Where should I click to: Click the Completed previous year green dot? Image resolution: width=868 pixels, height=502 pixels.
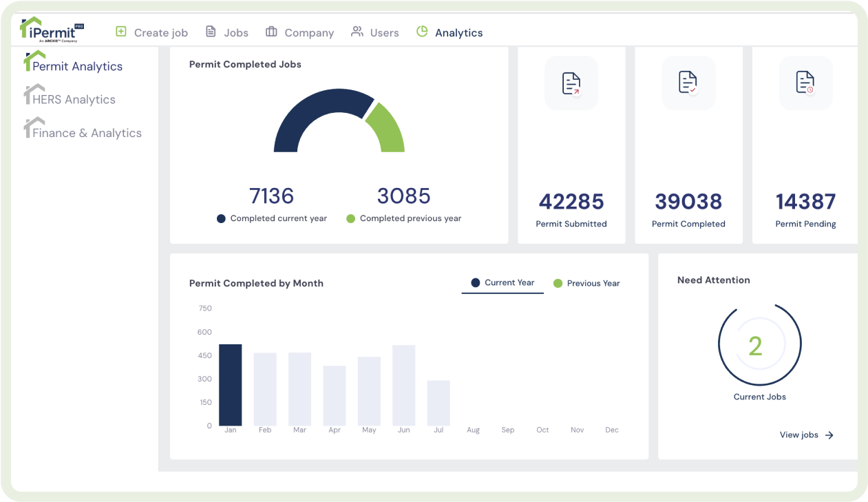pos(350,218)
